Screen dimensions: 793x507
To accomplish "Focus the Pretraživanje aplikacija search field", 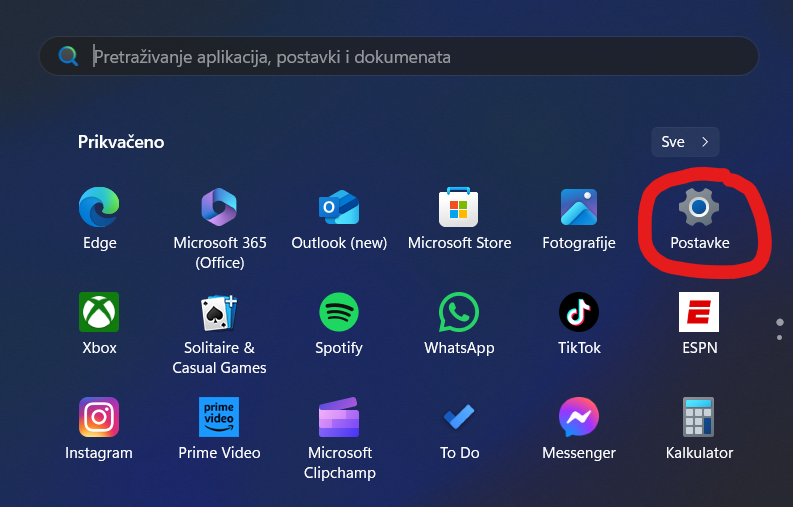I will click(x=399, y=56).
